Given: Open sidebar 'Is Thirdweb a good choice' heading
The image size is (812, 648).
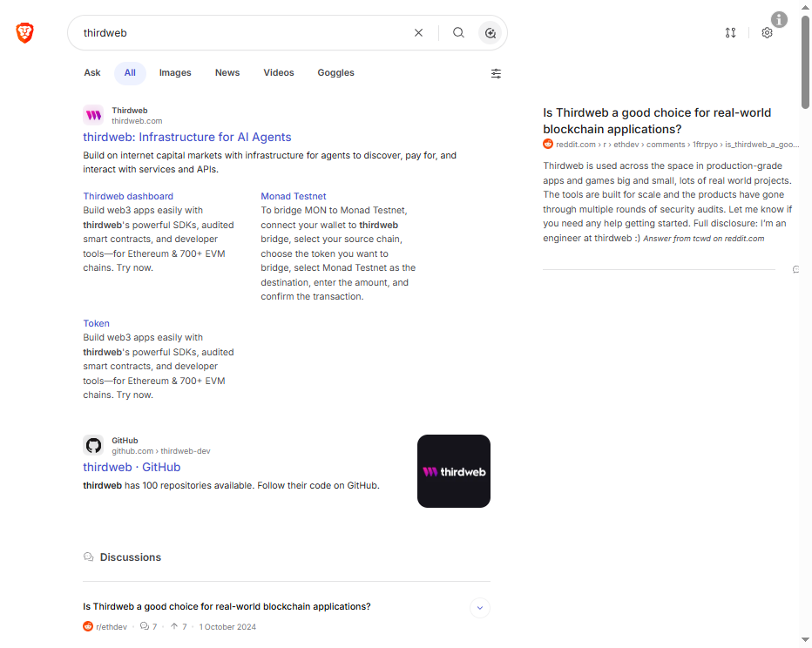Looking at the screenshot, I should [657, 121].
